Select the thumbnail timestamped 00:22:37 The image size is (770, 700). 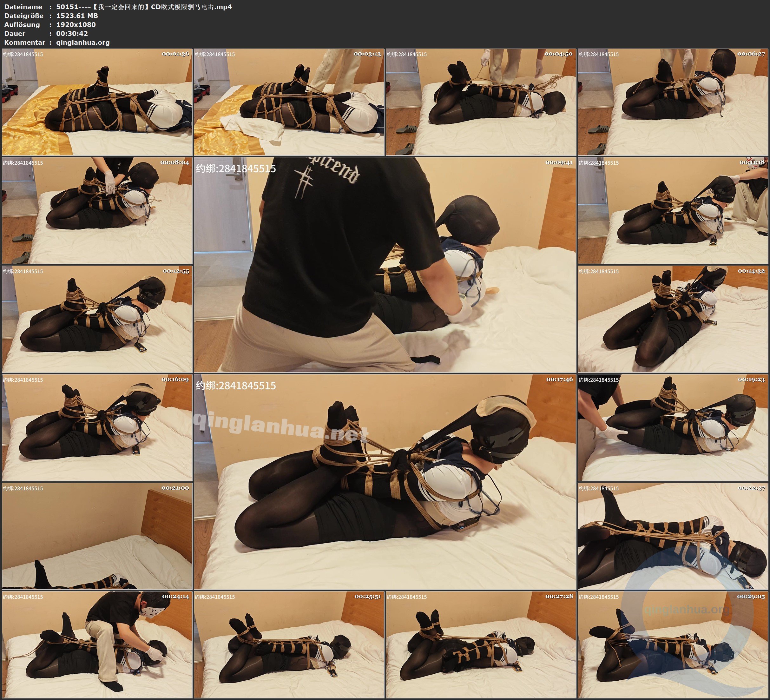pos(673,536)
